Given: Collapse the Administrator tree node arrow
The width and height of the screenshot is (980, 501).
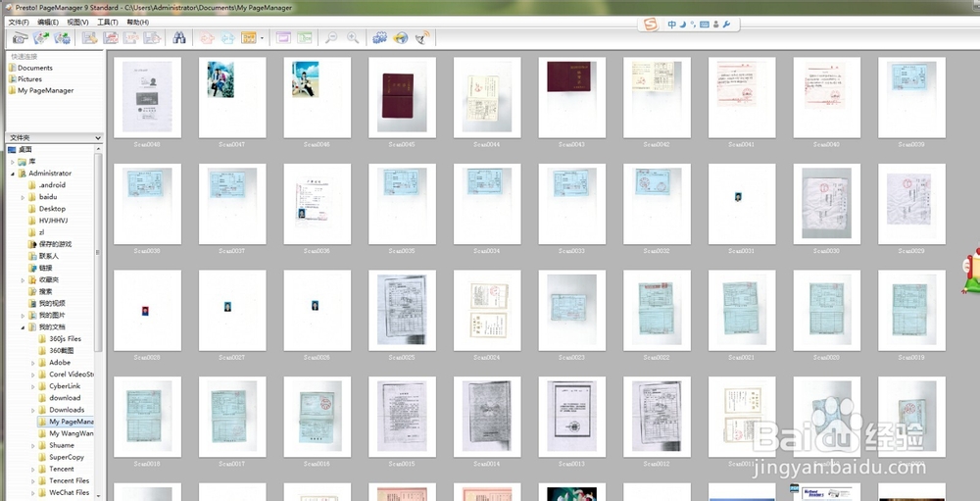Looking at the screenshot, I should point(13,174).
